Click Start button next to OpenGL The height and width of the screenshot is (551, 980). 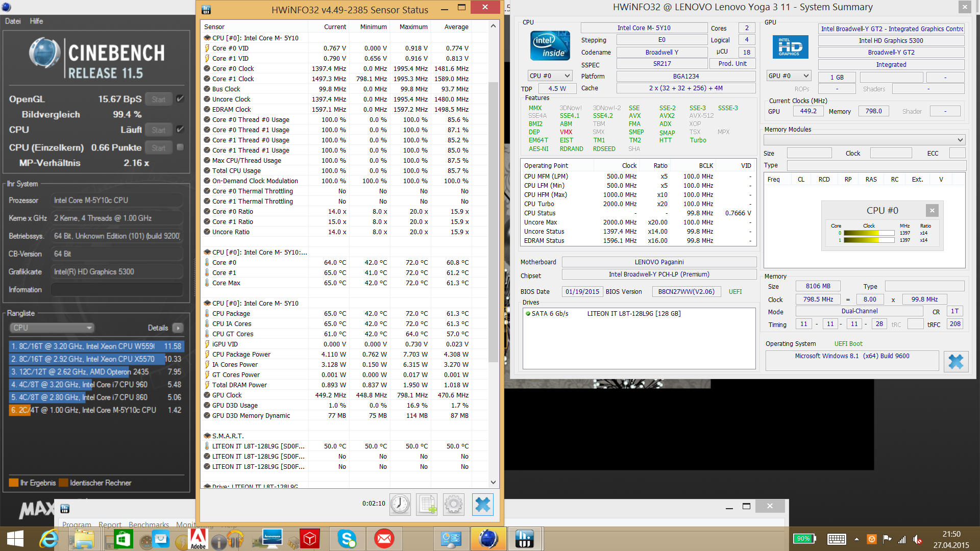158,99
